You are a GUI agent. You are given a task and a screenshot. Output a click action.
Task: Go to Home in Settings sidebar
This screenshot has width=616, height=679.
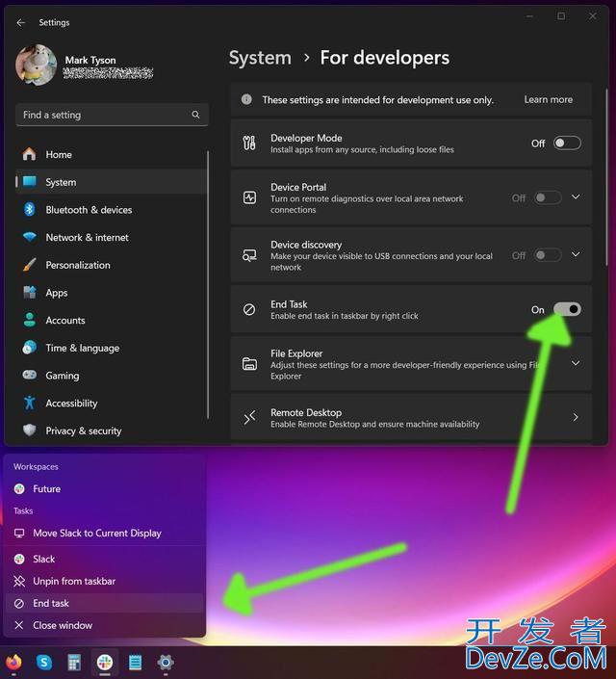pos(112,154)
